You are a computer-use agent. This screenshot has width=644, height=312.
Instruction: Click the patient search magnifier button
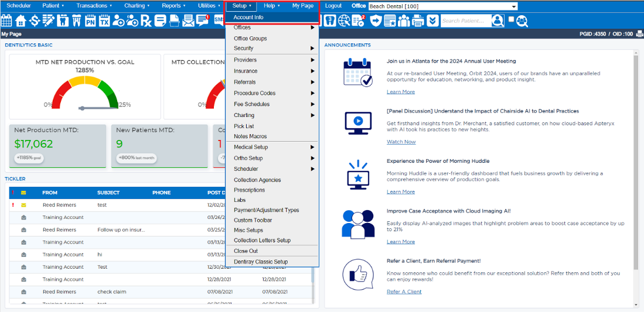point(498,20)
